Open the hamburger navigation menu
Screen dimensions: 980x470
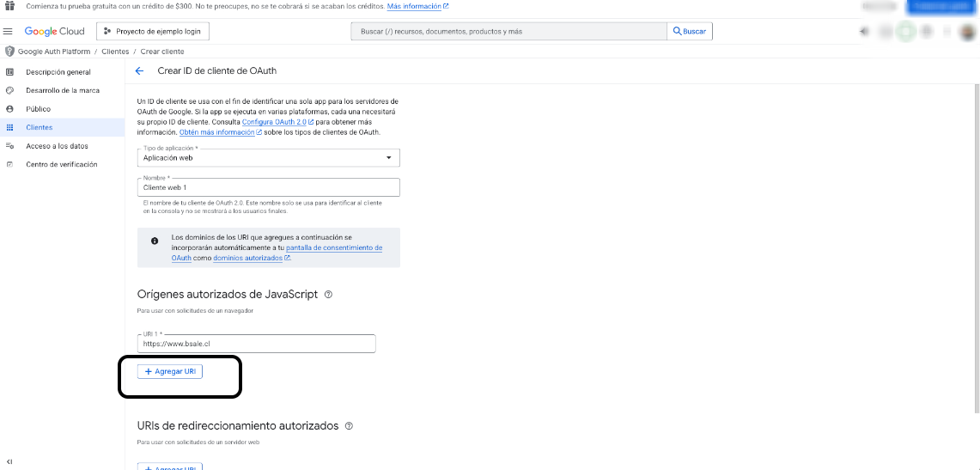tap(8, 31)
